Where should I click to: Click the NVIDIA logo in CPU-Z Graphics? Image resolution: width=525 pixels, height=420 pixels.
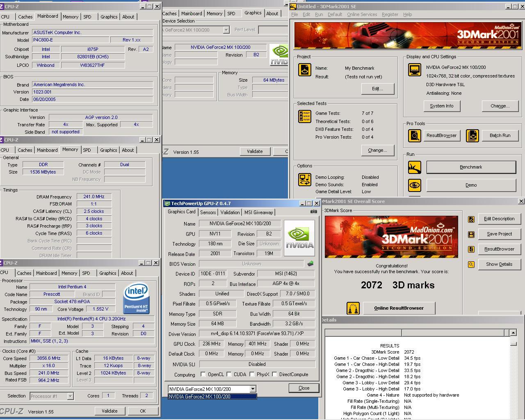click(x=279, y=55)
